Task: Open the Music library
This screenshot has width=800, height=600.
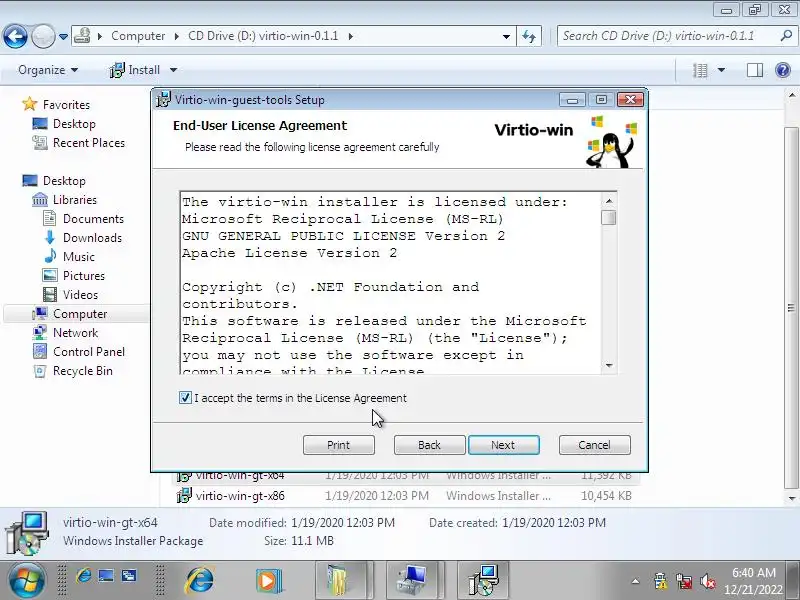Action: [x=79, y=257]
